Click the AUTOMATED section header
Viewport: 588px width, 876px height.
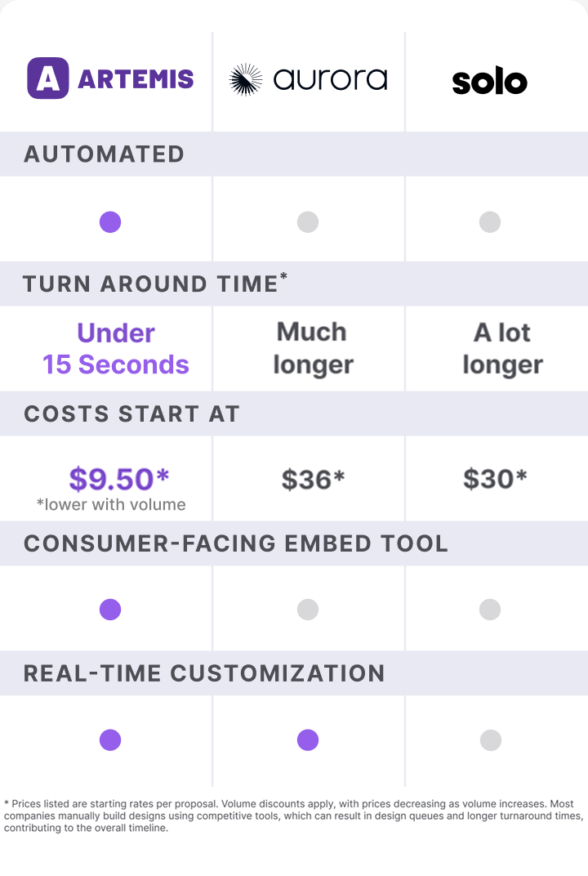[x=104, y=154]
